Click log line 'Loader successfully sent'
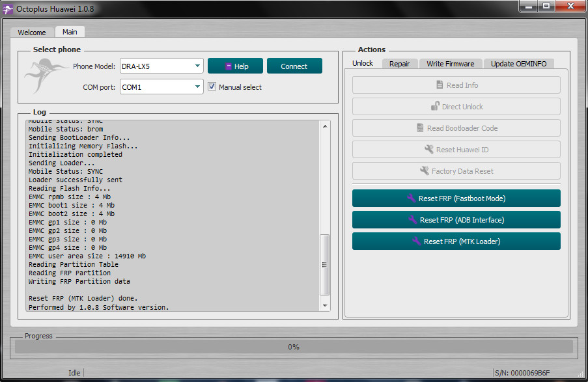Screen dimensions: 588x382 point(76,180)
